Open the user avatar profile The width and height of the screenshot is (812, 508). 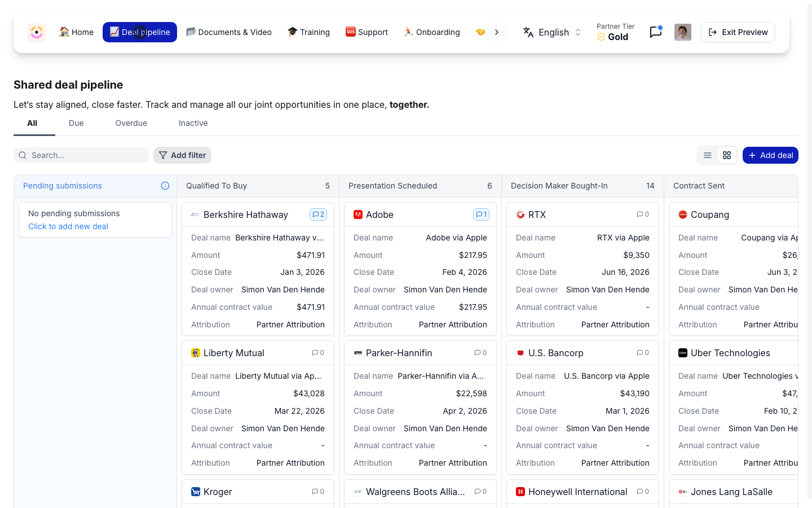click(x=683, y=32)
